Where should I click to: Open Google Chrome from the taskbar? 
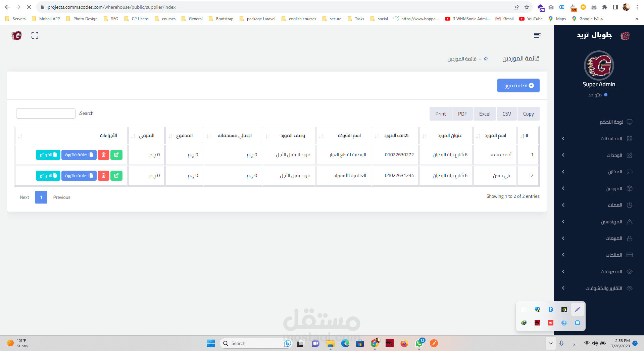coord(375,343)
